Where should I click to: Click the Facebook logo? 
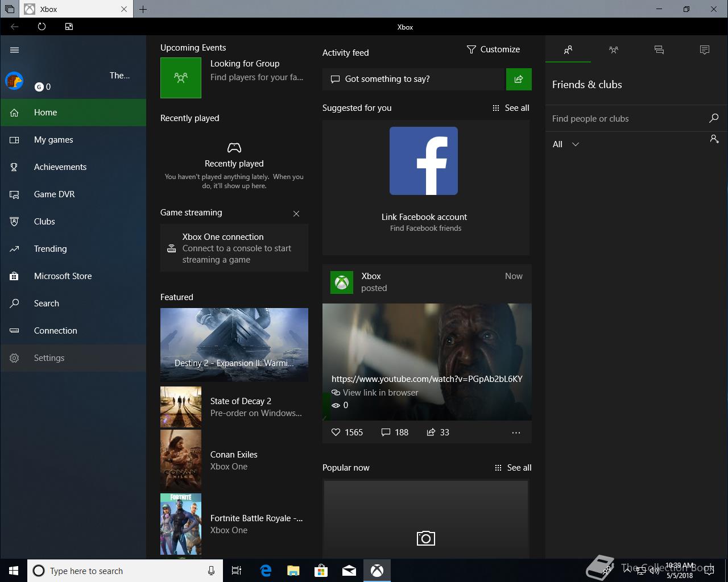point(424,161)
